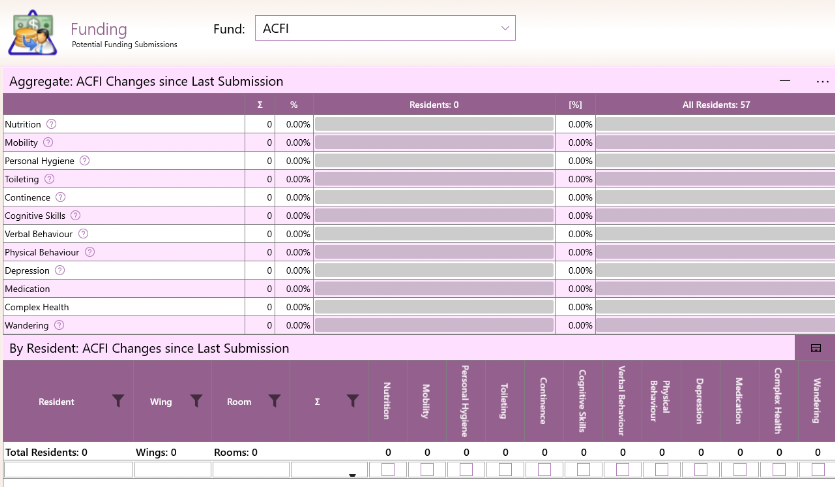Screen dimensions: 835x487
Task: Click the By Resident ACFI Changes title
Action: click(x=149, y=348)
